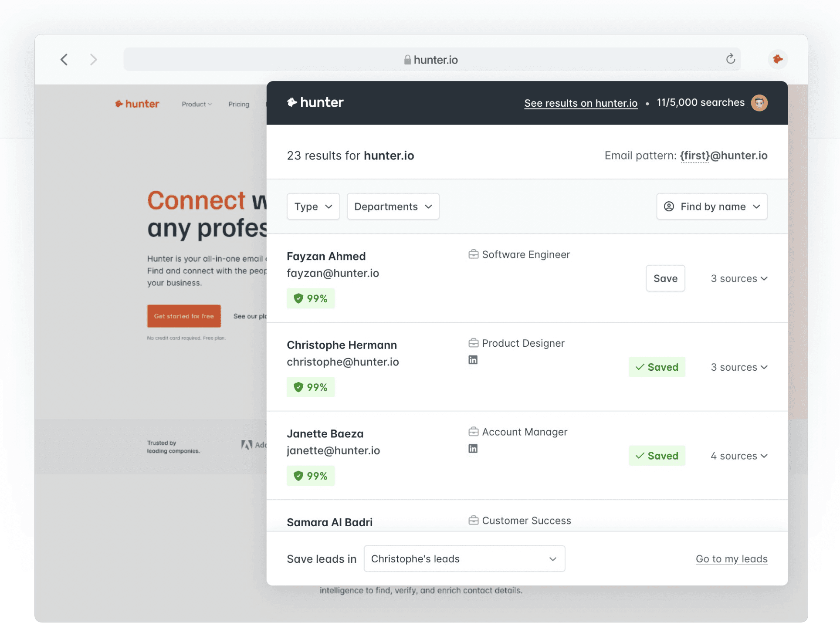Click the 11/5,000 searches counter
This screenshot has height=636, width=840.
(701, 102)
